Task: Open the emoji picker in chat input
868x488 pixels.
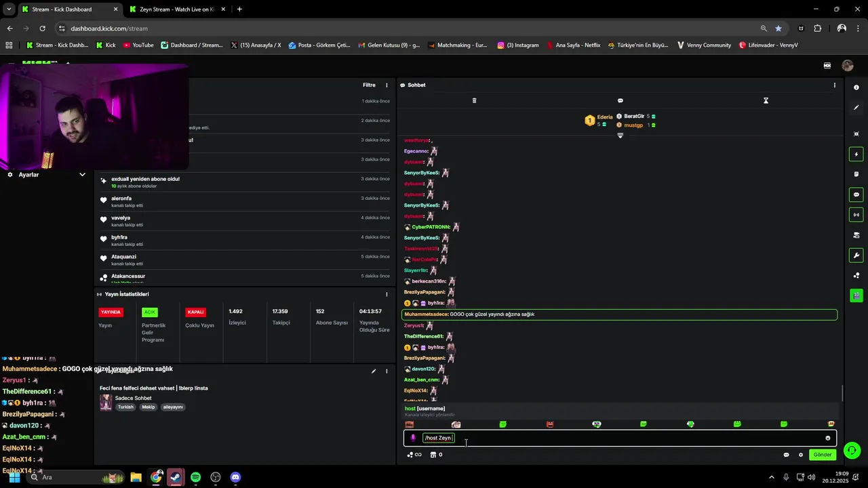Action: pos(827,438)
